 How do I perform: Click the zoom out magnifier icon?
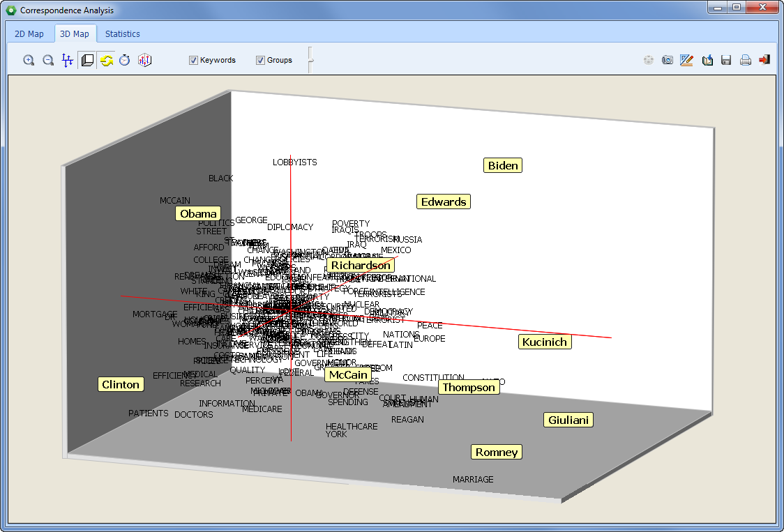tap(48, 61)
